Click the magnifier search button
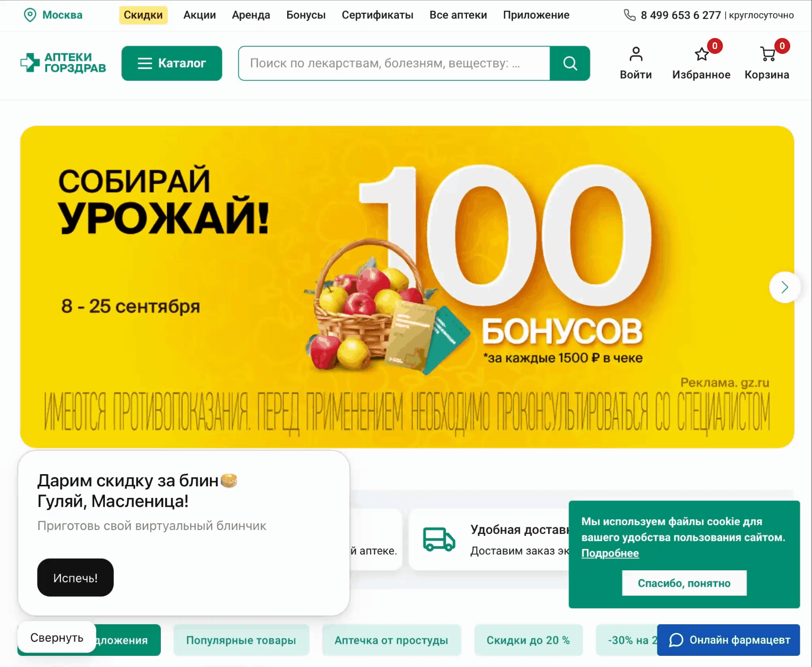 (570, 63)
